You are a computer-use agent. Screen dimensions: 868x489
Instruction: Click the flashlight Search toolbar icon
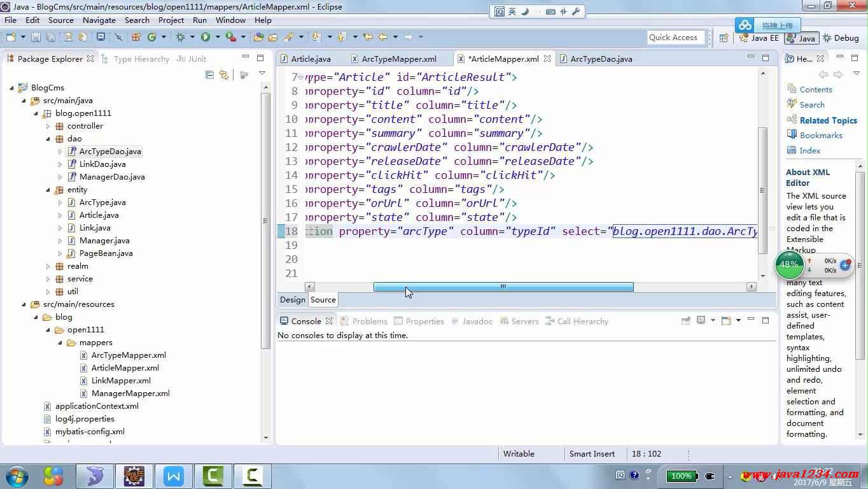click(x=288, y=38)
